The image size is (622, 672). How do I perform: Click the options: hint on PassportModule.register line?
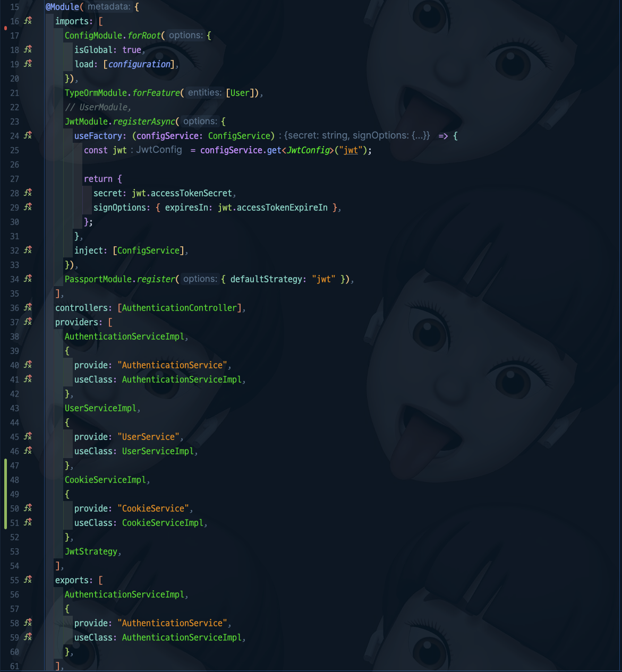pos(200,279)
